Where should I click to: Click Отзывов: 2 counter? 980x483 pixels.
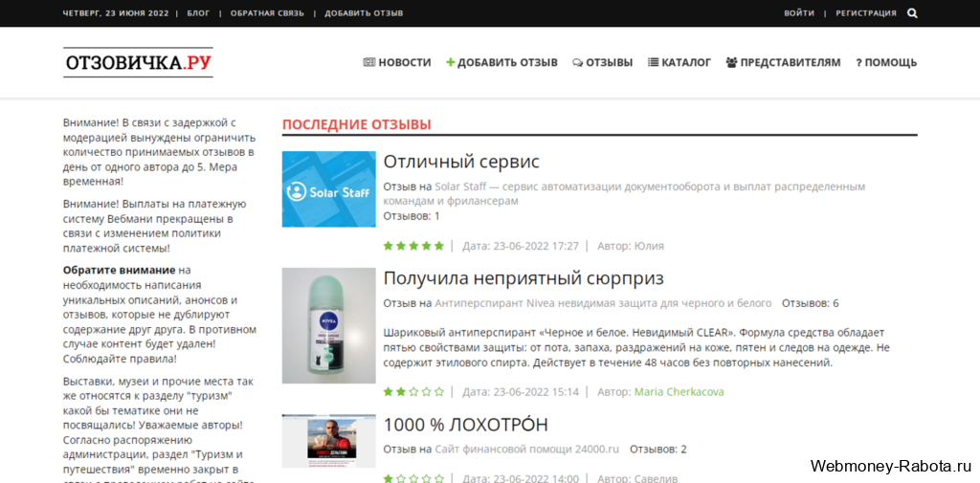tap(658, 449)
